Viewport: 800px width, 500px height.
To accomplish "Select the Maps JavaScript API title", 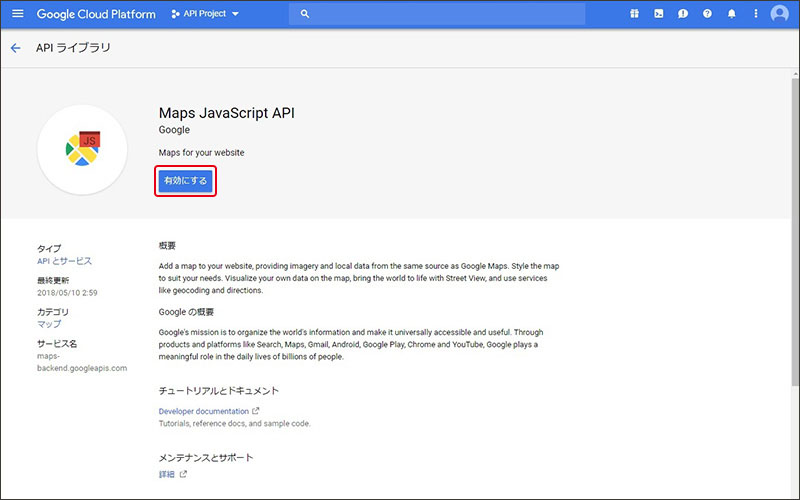I will point(227,113).
